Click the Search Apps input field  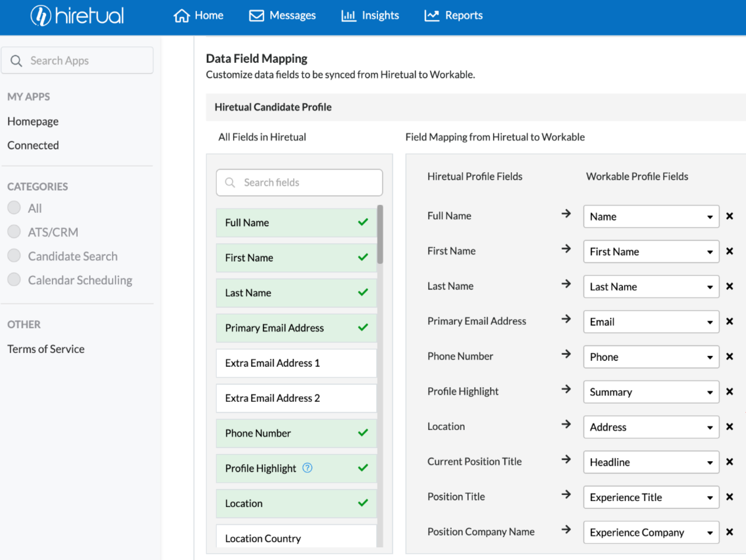coord(77,60)
